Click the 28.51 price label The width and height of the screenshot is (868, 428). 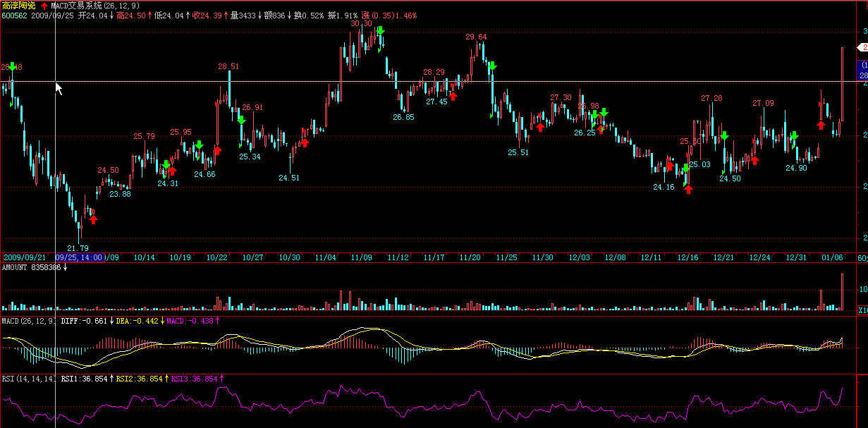click(x=228, y=66)
